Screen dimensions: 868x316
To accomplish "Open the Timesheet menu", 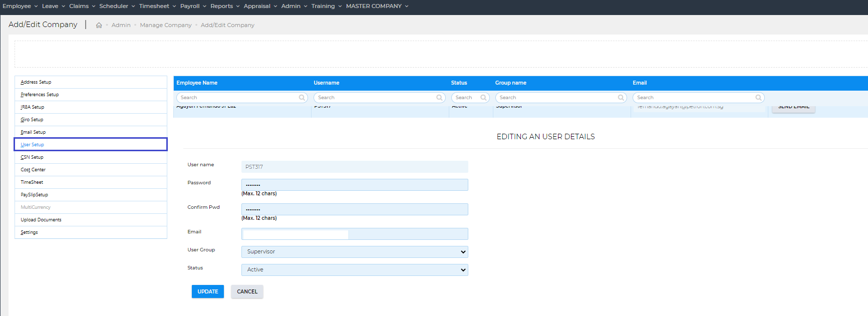I will (158, 6).
